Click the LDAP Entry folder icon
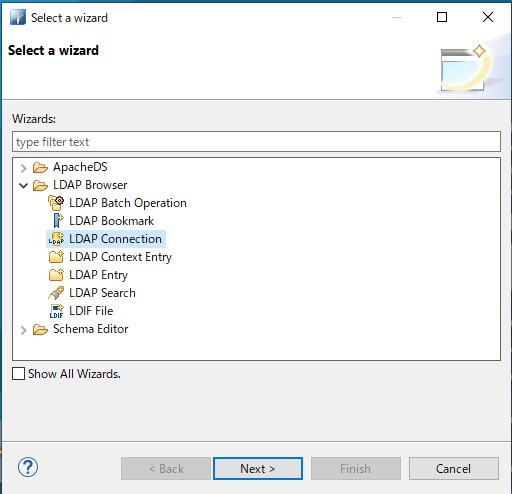This screenshot has height=494, width=512. (56, 275)
